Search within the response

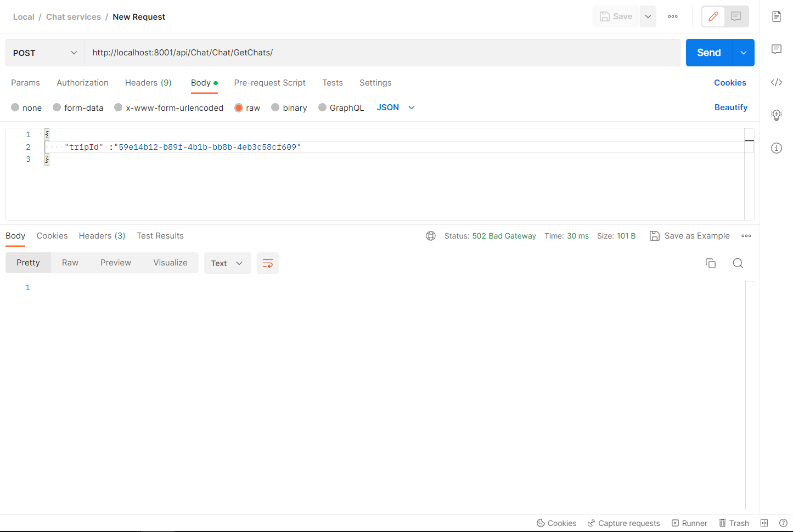738,263
